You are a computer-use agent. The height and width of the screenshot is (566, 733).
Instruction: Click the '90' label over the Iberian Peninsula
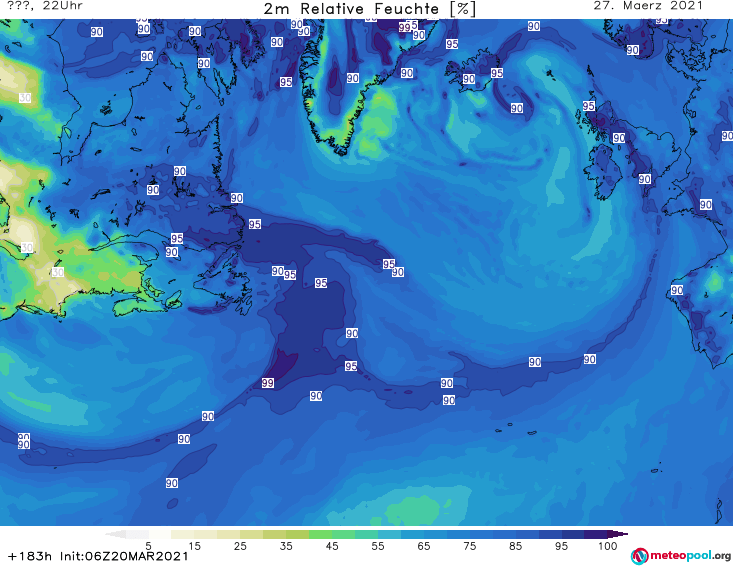click(x=677, y=290)
